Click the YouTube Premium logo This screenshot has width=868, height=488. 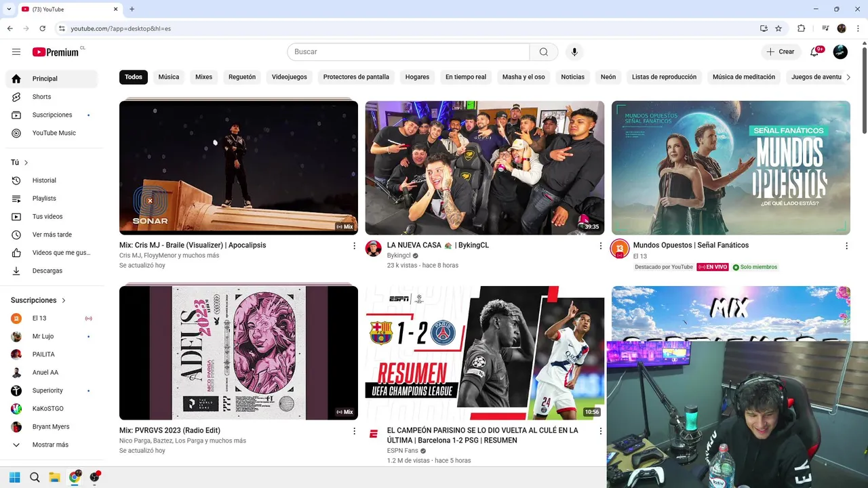[x=56, y=52]
